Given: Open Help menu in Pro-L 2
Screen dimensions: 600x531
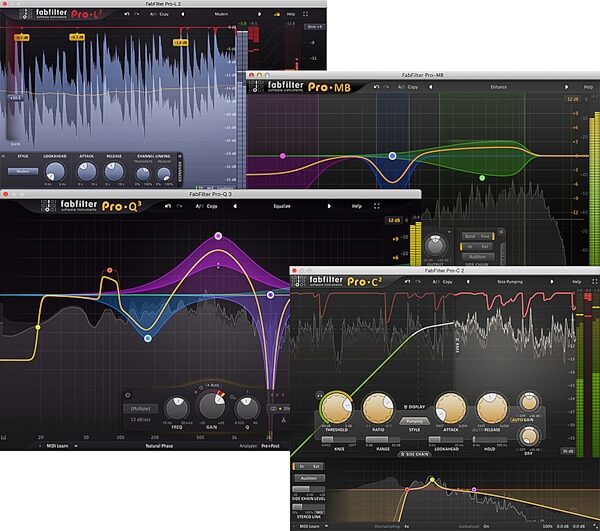Looking at the screenshot, I should pyautogui.click(x=291, y=14).
